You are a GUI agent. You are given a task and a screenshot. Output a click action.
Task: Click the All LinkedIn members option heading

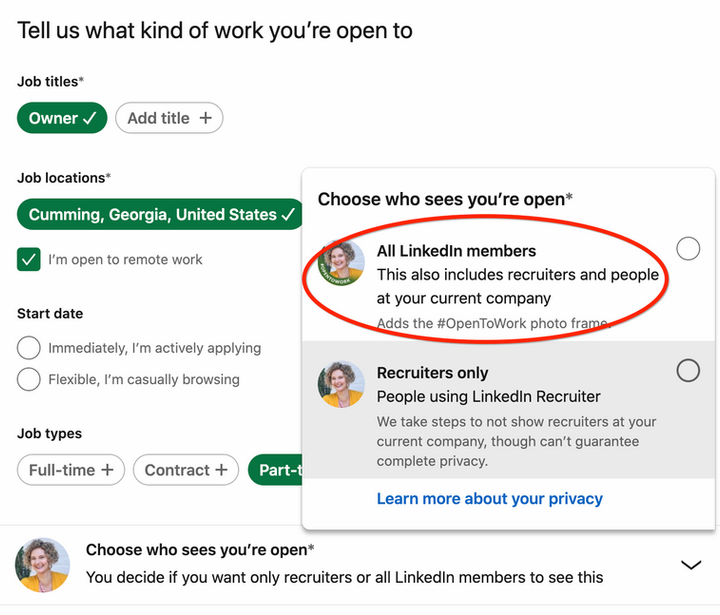456,251
